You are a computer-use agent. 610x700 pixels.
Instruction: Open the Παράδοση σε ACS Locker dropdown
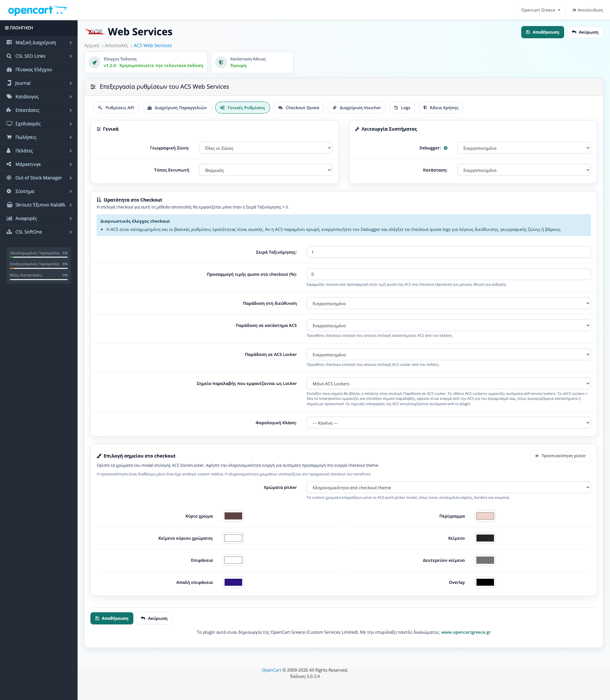[449, 354]
